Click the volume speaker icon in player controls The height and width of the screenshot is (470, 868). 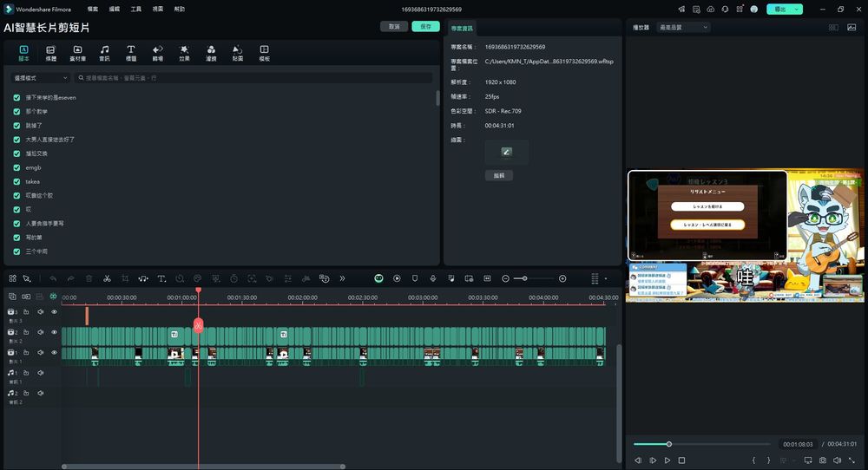click(837, 460)
